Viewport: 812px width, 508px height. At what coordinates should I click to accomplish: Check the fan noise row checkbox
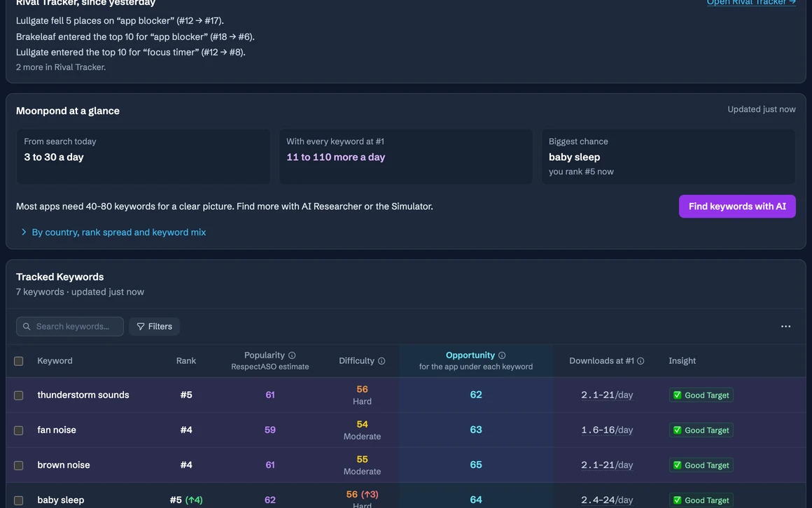(x=19, y=430)
